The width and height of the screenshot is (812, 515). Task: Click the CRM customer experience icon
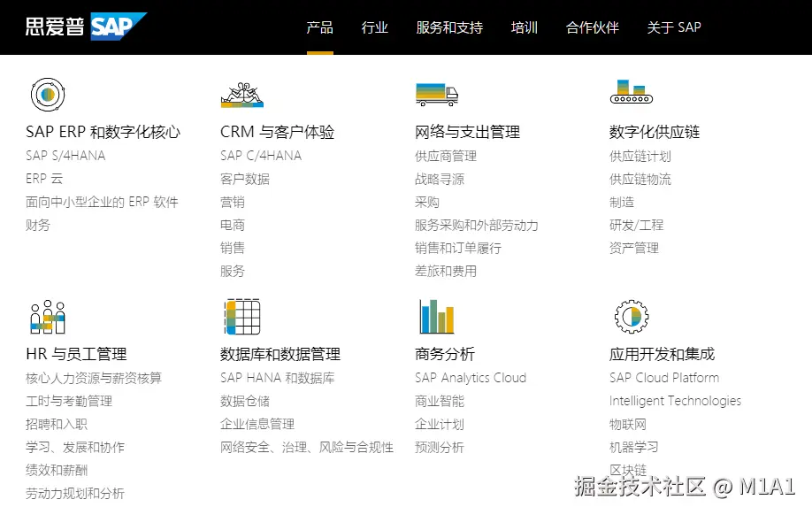(241, 95)
